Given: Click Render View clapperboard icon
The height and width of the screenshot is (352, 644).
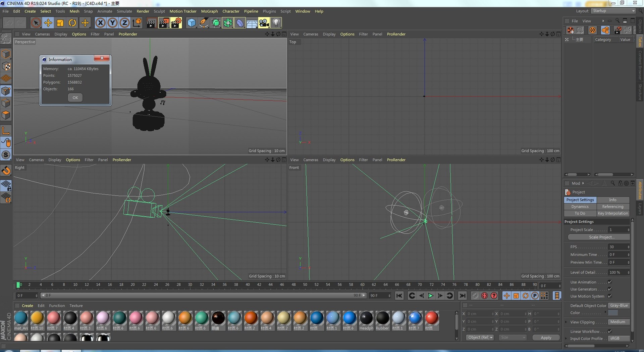Looking at the screenshot, I should click(151, 23).
